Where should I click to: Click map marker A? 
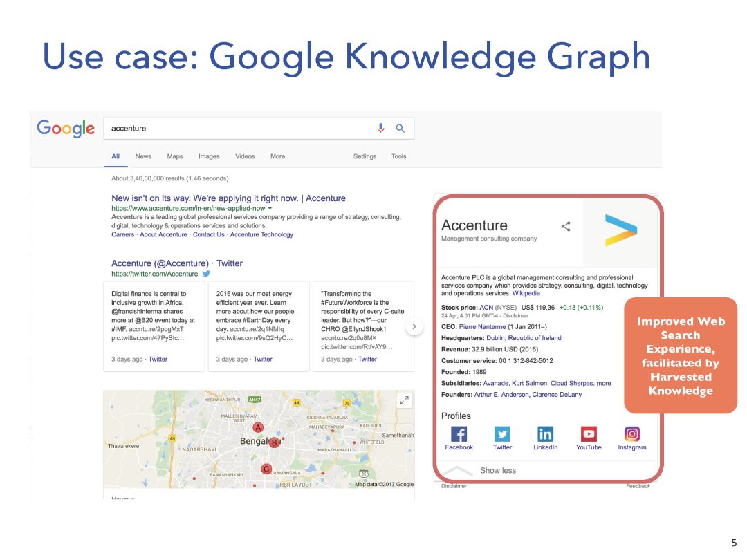click(258, 428)
